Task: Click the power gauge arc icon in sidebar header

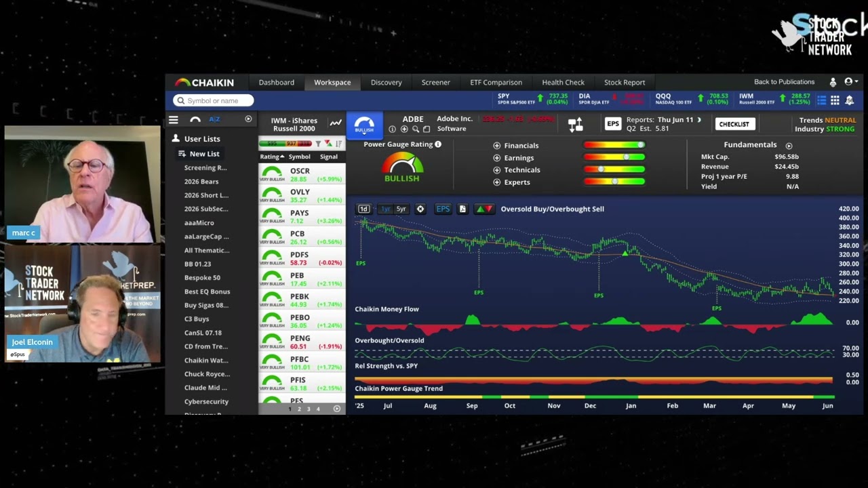Action: coord(195,119)
